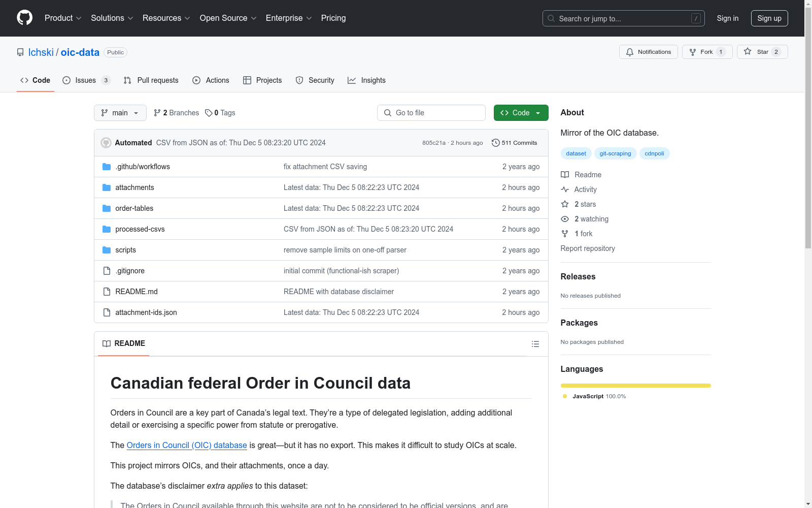The height and width of the screenshot is (508, 812).
Task: Open the .github/workflows folder icon
Action: point(107,167)
